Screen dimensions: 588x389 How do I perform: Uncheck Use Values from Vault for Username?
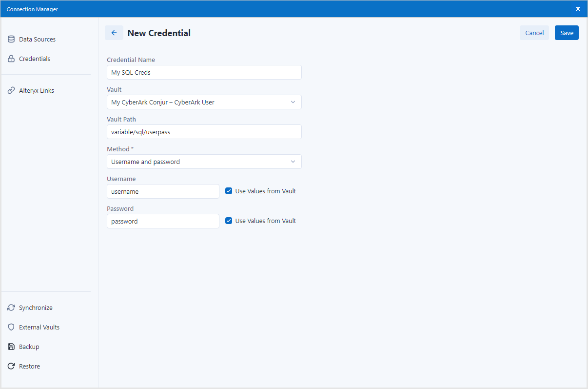point(229,191)
